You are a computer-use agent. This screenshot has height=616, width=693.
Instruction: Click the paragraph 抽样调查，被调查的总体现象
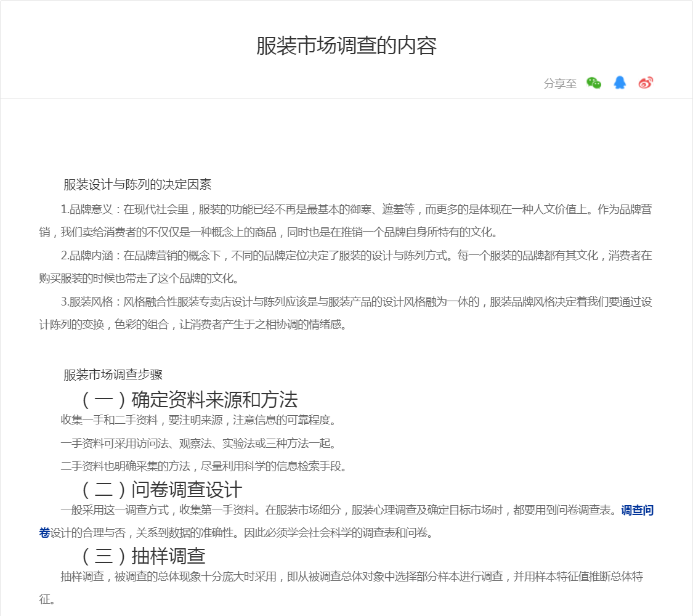(x=341, y=588)
